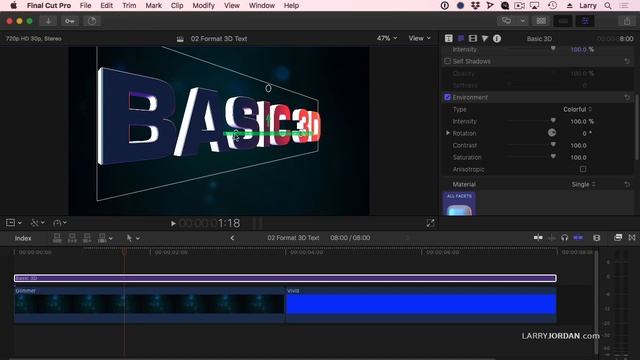Screen dimensions: 640x360
Task: Open the keyword editor key icon
Action: [70, 21]
